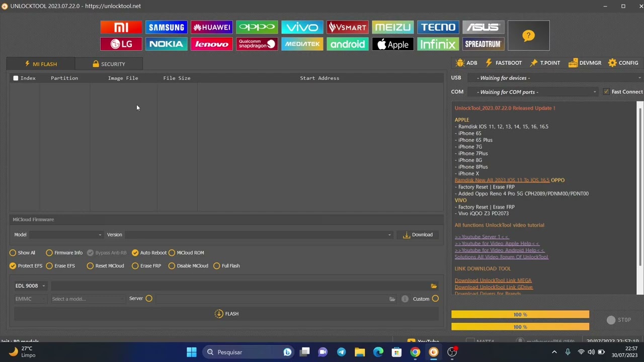Click the FLASH button
Screen dimensions: 644x362
pyautogui.click(x=226, y=314)
